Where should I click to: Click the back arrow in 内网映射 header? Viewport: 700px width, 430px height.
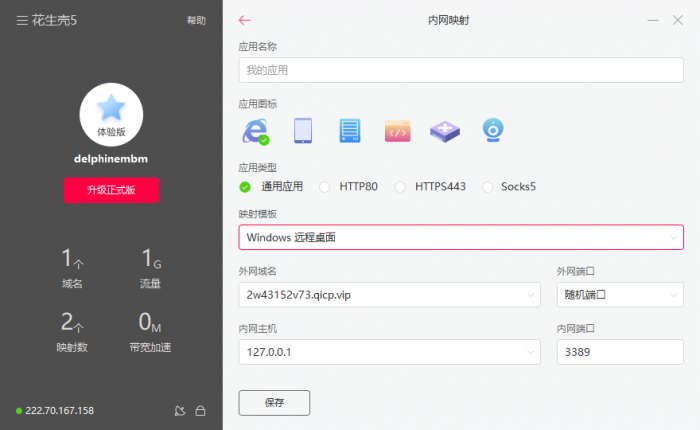(x=245, y=20)
